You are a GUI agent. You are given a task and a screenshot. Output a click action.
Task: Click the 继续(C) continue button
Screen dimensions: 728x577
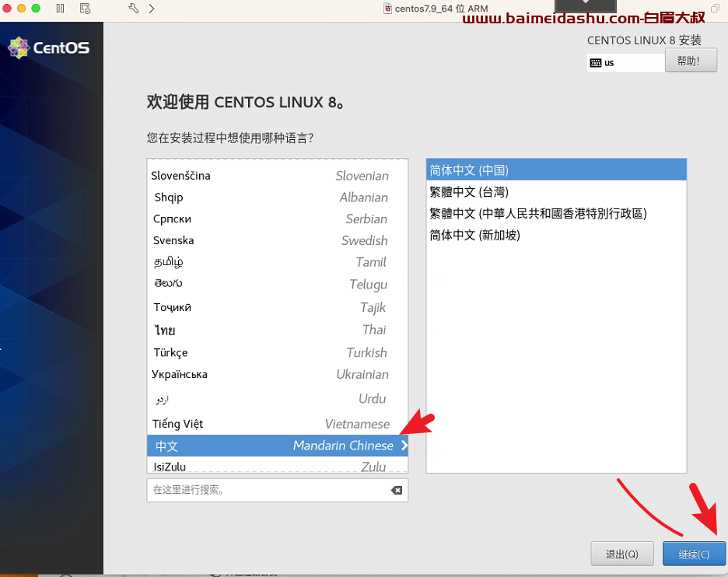pyautogui.click(x=694, y=554)
